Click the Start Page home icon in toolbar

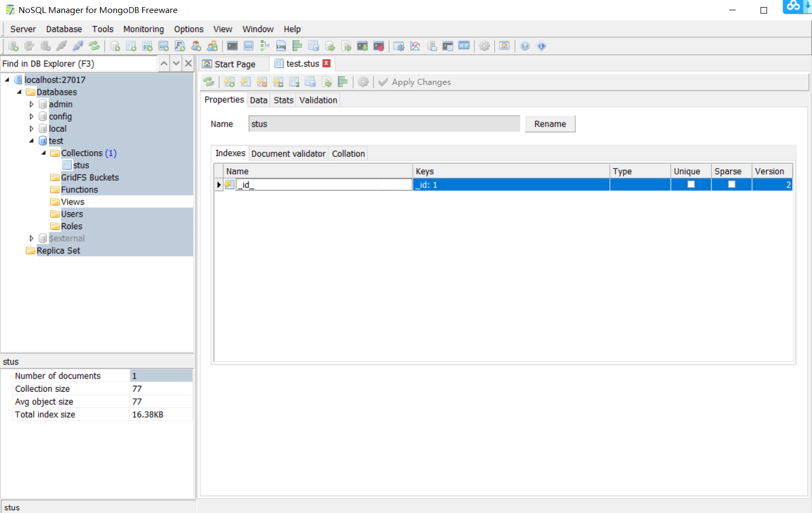pos(504,46)
